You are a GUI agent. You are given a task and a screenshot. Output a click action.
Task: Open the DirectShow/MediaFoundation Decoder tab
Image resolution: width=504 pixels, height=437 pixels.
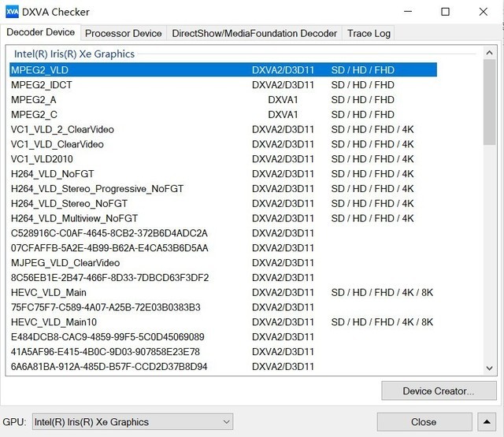[x=254, y=33]
